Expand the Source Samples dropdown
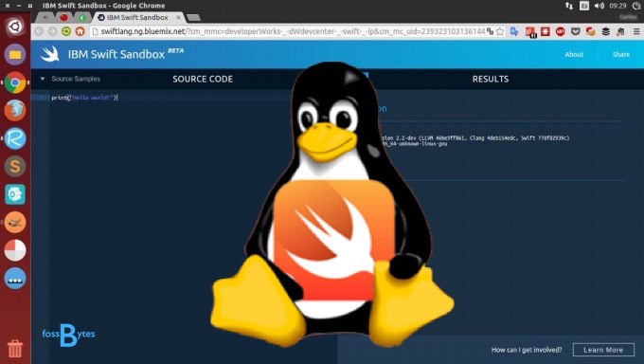The height and width of the screenshot is (364, 644). tap(70, 79)
